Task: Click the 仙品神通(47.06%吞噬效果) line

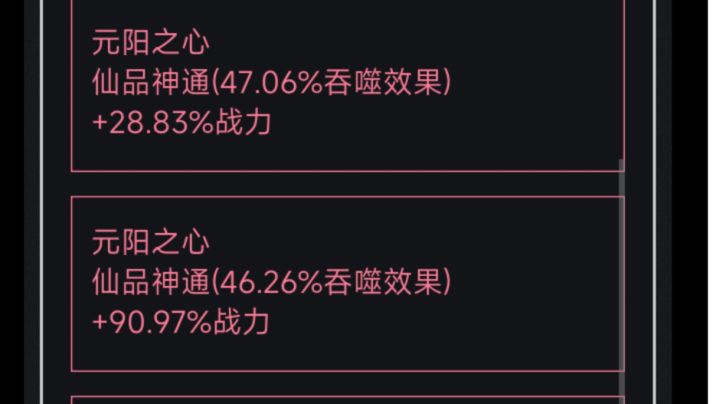Action: click(x=270, y=84)
